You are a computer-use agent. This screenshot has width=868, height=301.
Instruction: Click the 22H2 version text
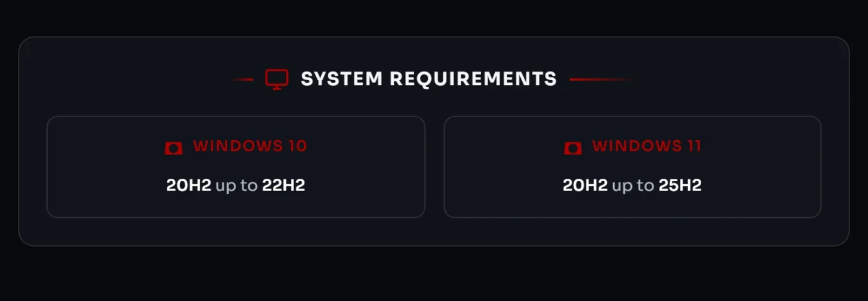tap(283, 185)
